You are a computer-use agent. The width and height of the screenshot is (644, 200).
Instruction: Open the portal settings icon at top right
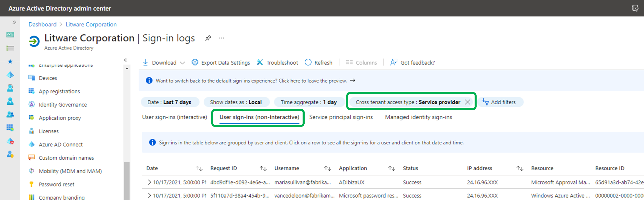[x=635, y=8]
